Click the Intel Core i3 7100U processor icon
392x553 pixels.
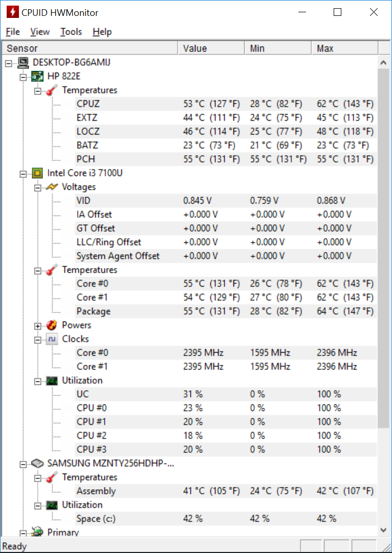pyautogui.click(x=37, y=173)
